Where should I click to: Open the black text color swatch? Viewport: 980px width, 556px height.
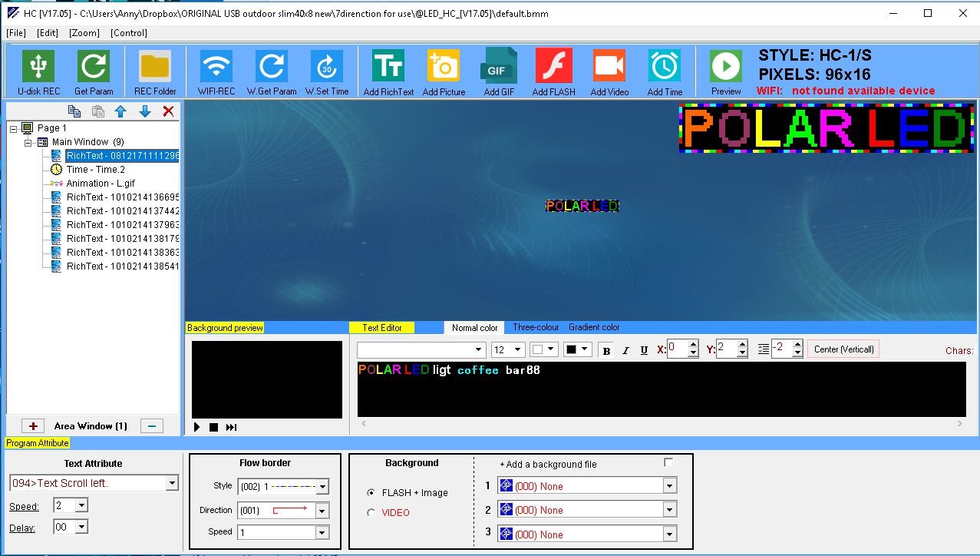pyautogui.click(x=577, y=349)
